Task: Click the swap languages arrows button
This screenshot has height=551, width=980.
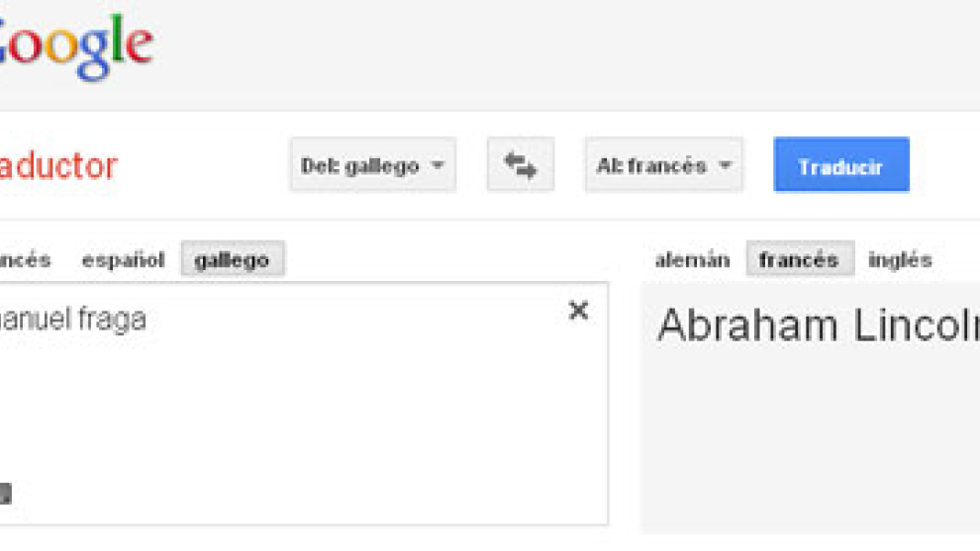Action: (520, 165)
